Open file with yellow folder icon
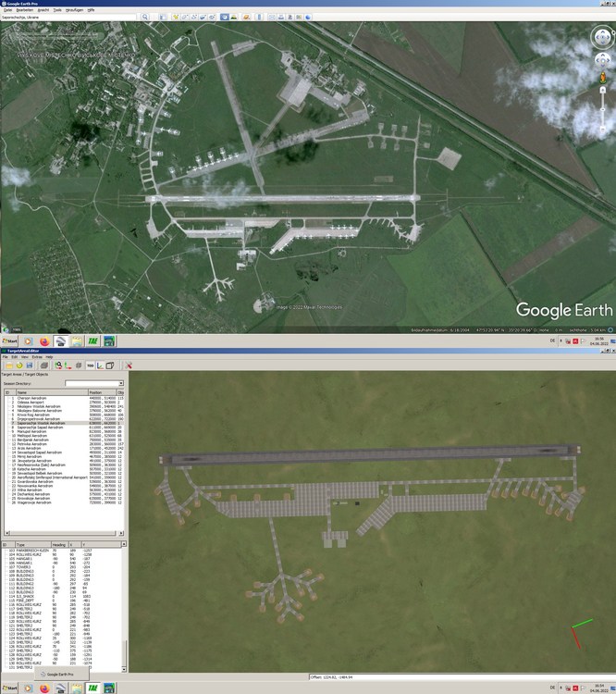Screen dimensions: 616x694 click(9, 366)
